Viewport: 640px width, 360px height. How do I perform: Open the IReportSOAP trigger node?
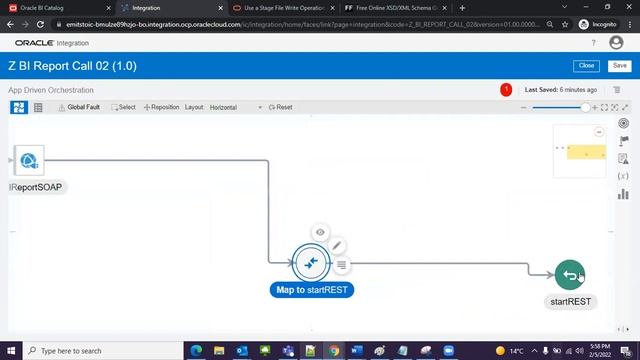pyautogui.click(x=29, y=160)
